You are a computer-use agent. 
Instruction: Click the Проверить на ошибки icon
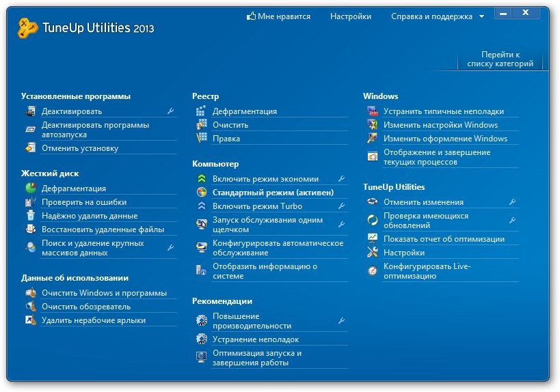(x=31, y=202)
